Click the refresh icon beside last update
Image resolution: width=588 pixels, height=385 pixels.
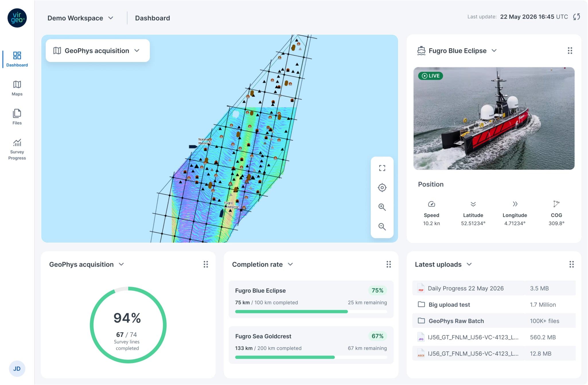pyautogui.click(x=577, y=17)
